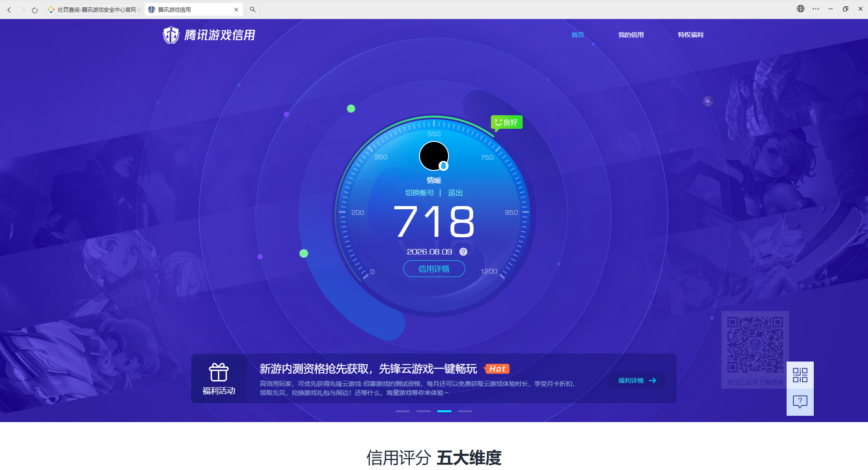Click the 福利活动 gift icon

coord(219,372)
